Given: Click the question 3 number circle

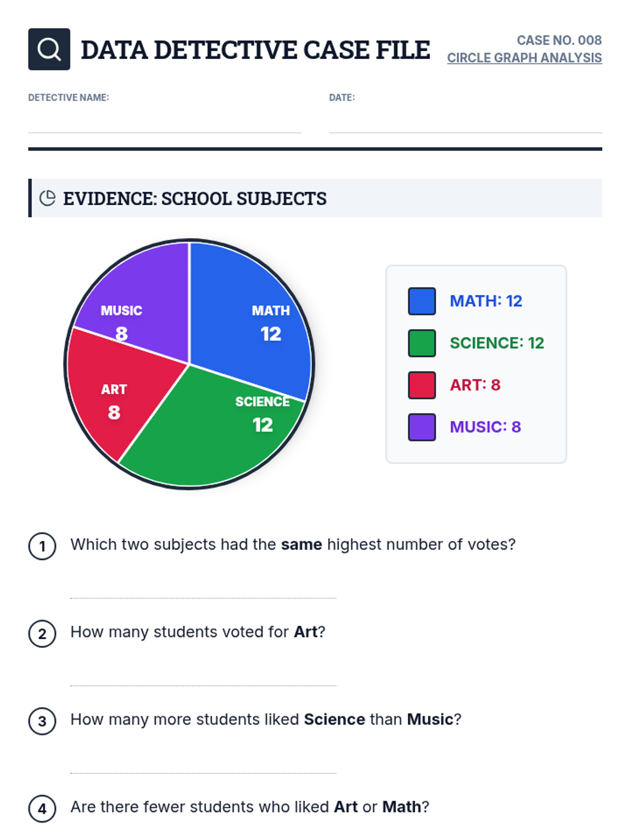Looking at the screenshot, I should coord(42,721).
